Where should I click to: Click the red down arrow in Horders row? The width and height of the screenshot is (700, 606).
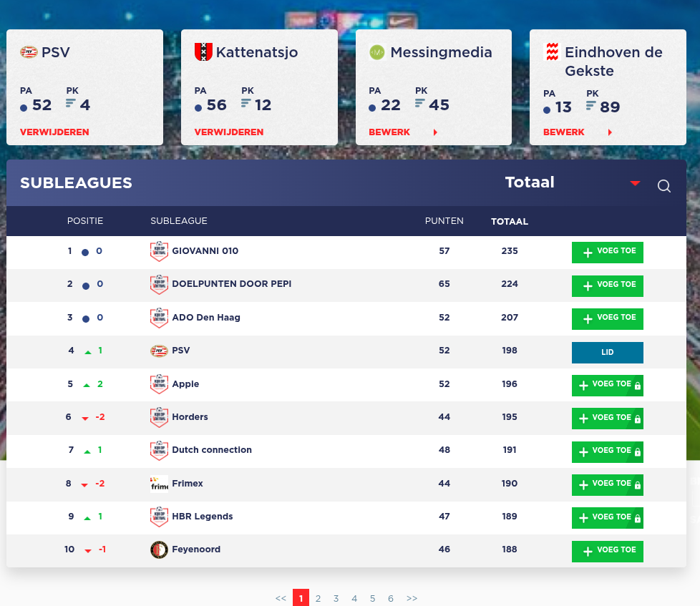click(x=85, y=418)
